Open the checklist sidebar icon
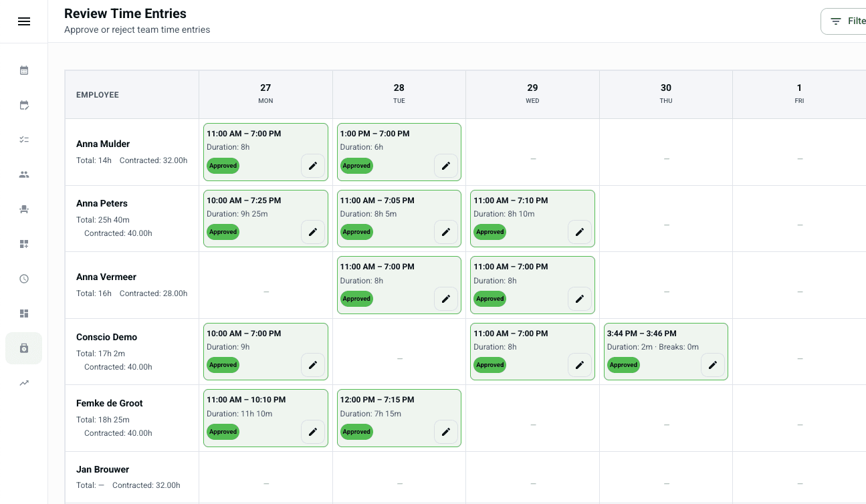Screen dimensions: 866x504 pos(24,140)
